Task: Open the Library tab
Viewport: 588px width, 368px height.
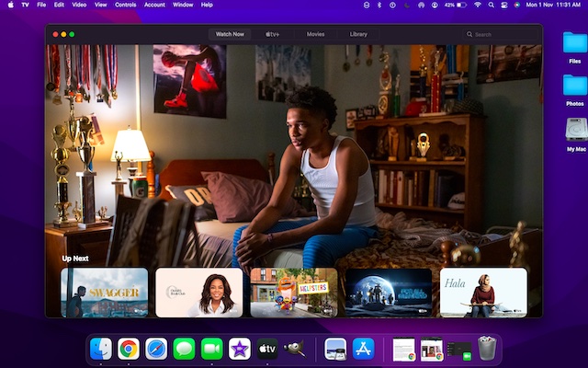Action: [x=358, y=34]
